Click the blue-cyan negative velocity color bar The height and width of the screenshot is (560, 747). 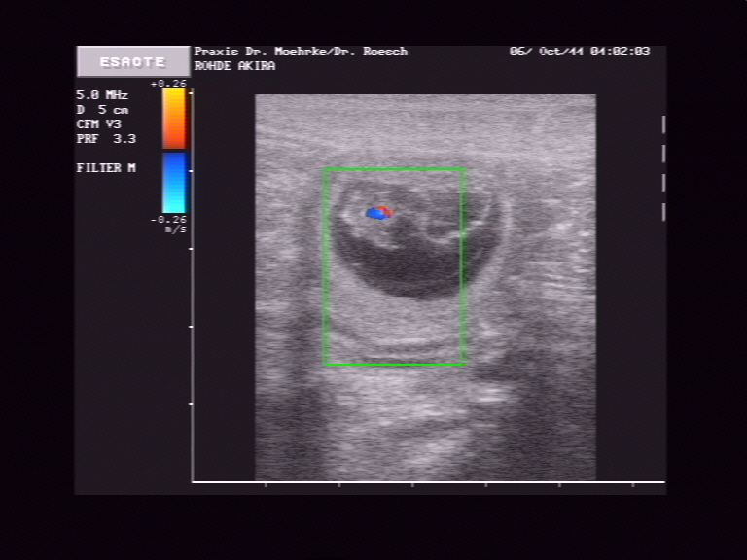point(174,183)
